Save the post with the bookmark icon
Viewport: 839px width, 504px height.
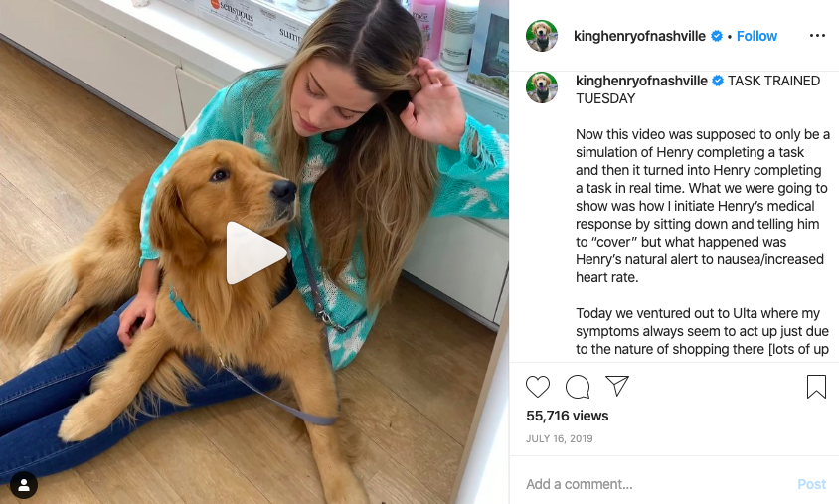pos(816,387)
